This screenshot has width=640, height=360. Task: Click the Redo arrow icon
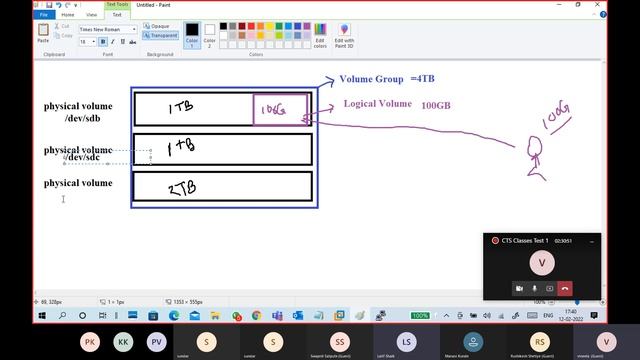pyautogui.click(x=67, y=5)
